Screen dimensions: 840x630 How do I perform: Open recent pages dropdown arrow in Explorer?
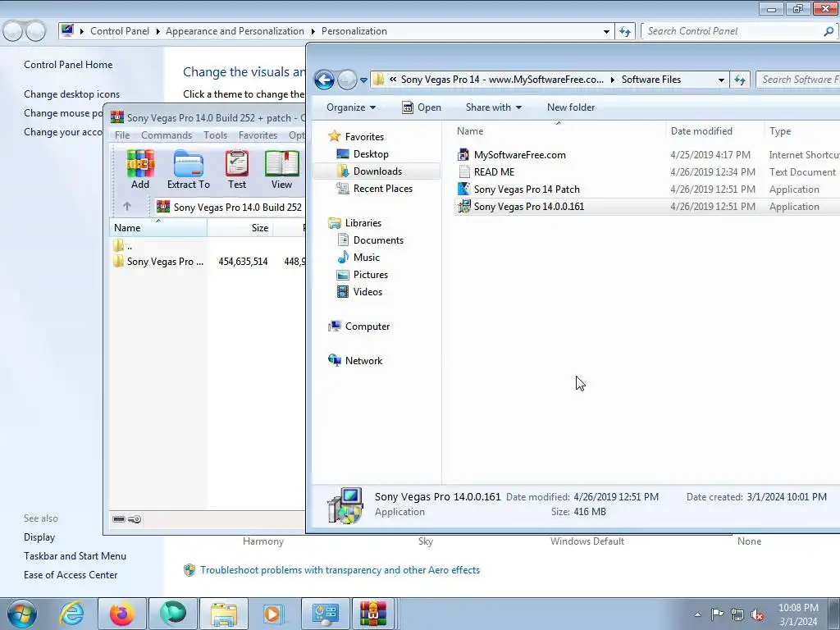[363, 80]
